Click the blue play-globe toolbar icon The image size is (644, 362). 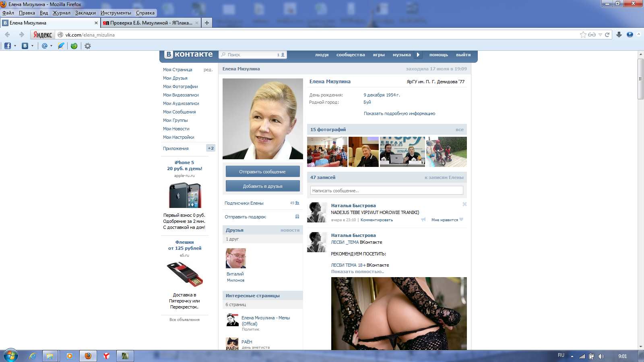click(630, 35)
